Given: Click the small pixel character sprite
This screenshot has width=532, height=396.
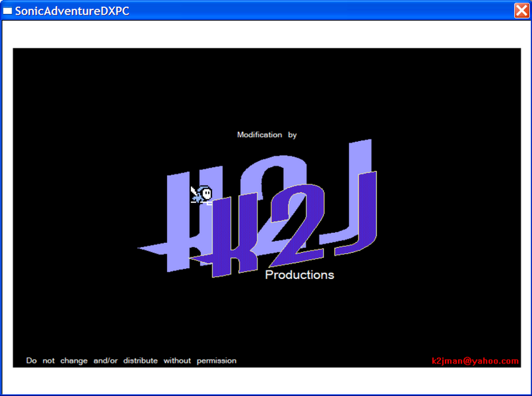Looking at the screenshot, I should click(202, 194).
